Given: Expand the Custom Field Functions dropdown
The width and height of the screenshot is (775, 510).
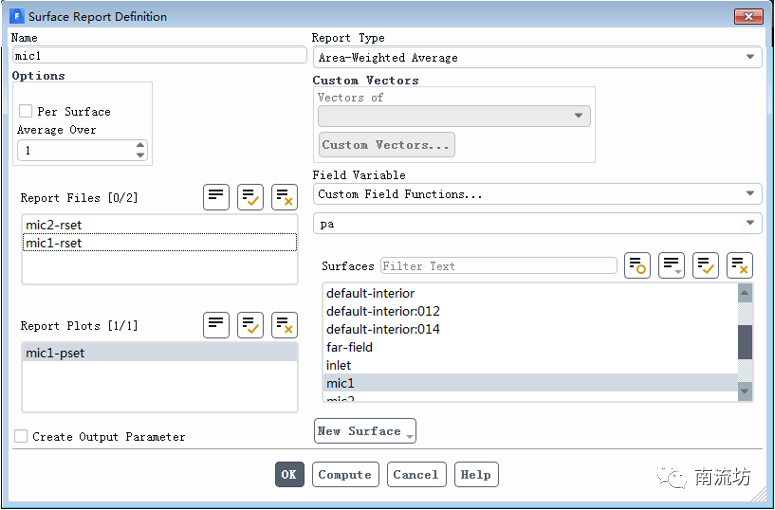Looking at the screenshot, I should point(538,194).
